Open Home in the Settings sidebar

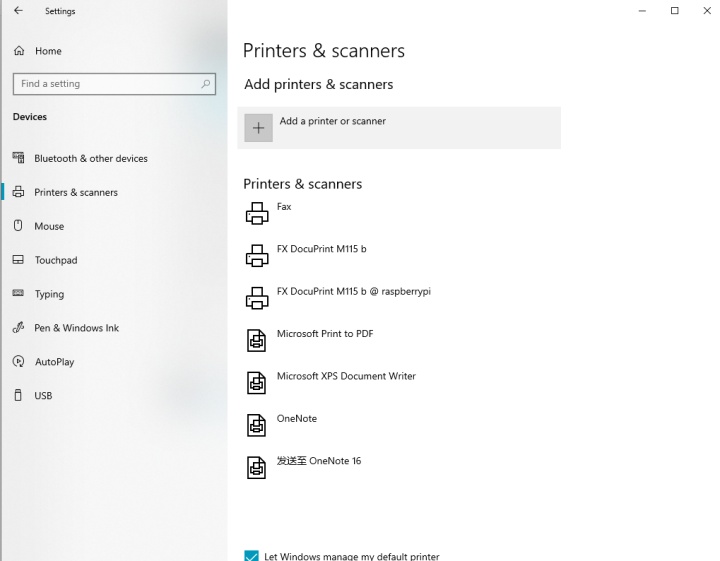click(48, 51)
